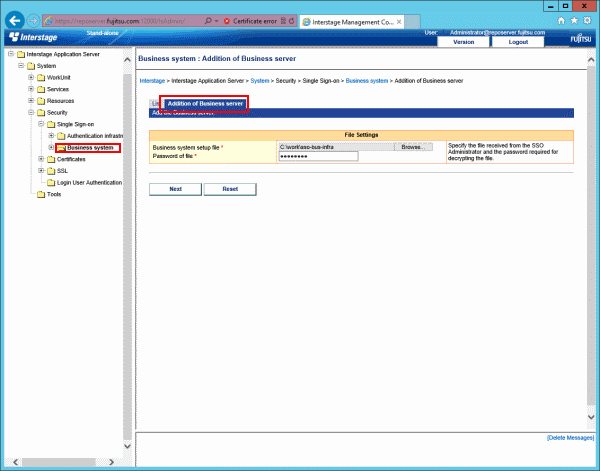
Task: Open a new blank browser tab
Action: [x=412, y=22]
